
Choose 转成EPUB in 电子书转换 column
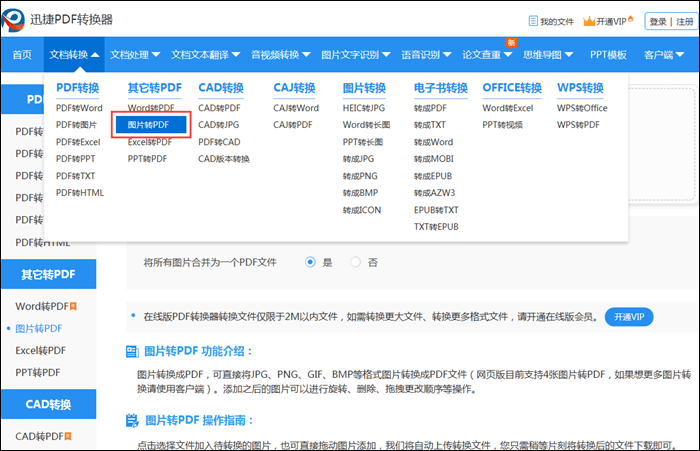click(433, 176)
